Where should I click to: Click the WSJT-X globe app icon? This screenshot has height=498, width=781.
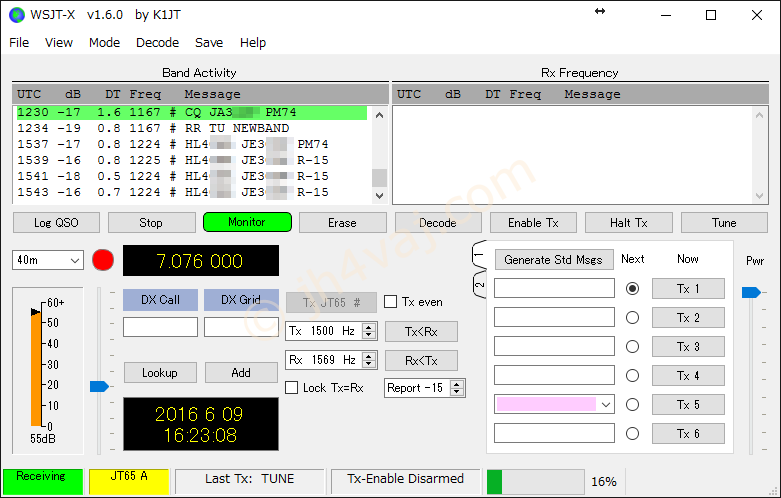click(16, 15)
